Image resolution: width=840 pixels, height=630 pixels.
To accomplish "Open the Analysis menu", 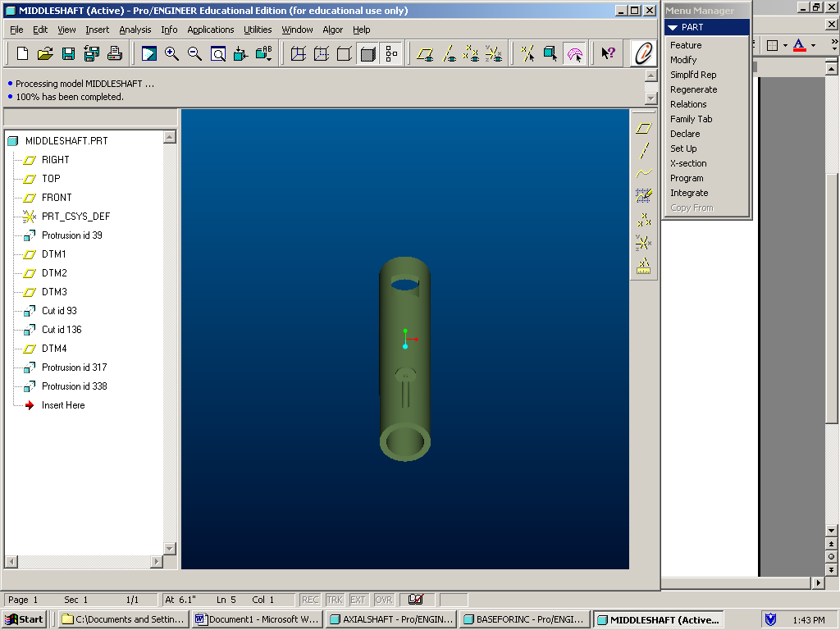I will point(135,30).
